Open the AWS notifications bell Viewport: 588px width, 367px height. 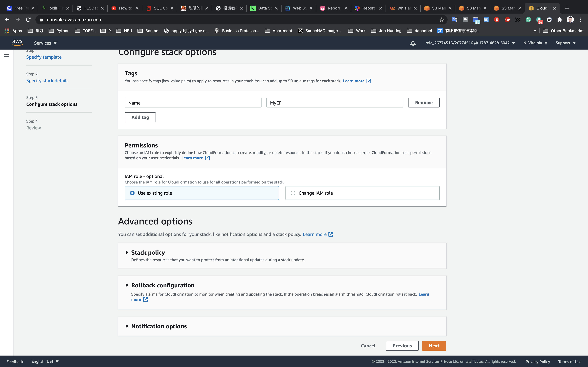(x=413, y=43)
